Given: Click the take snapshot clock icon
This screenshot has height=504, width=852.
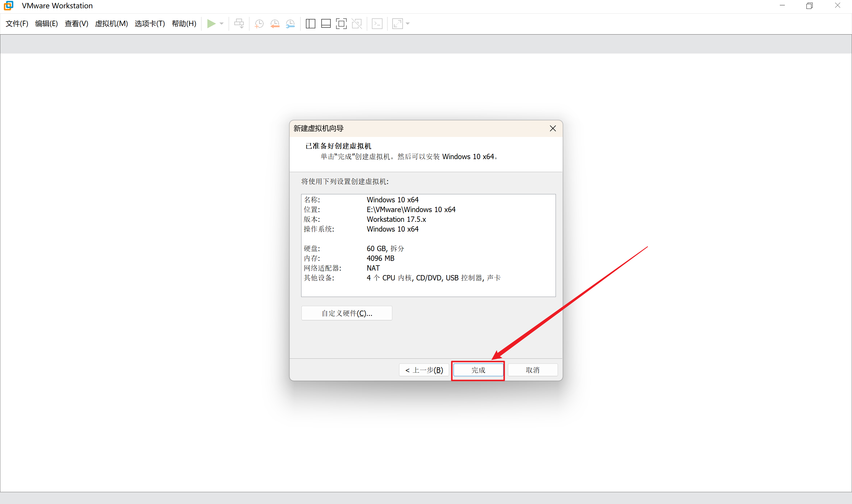Looking at the screenshot, I should [259, 23].
